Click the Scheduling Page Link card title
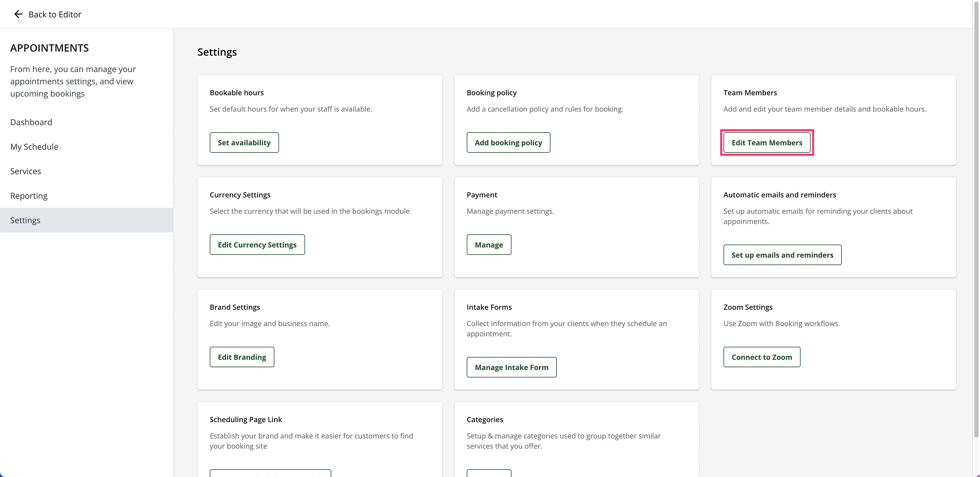This screenshot has height=477, width=980. [246, 419]
